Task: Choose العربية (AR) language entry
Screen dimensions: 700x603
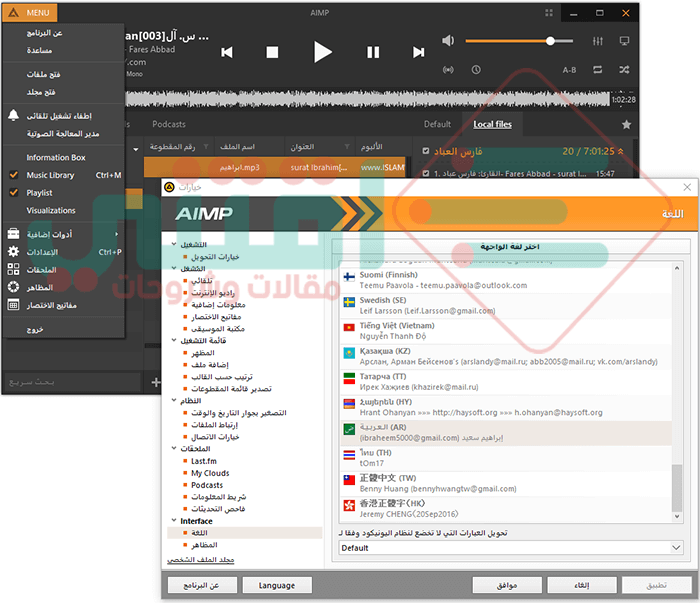Action: point(506,432)
